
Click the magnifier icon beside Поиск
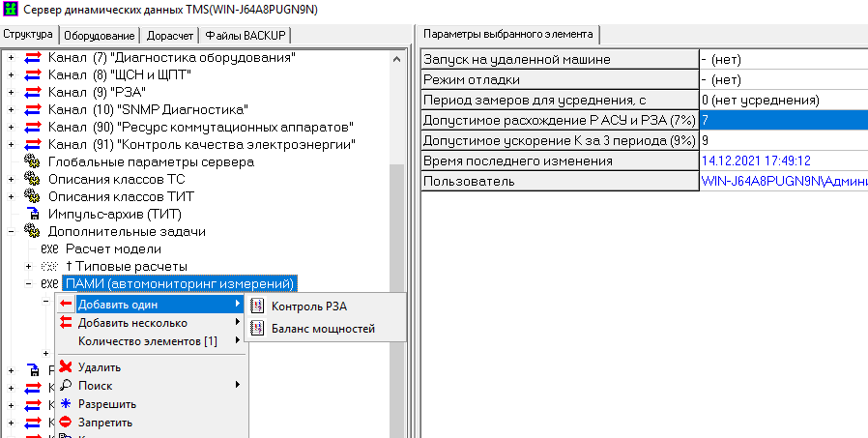click(x=66, y=386)
